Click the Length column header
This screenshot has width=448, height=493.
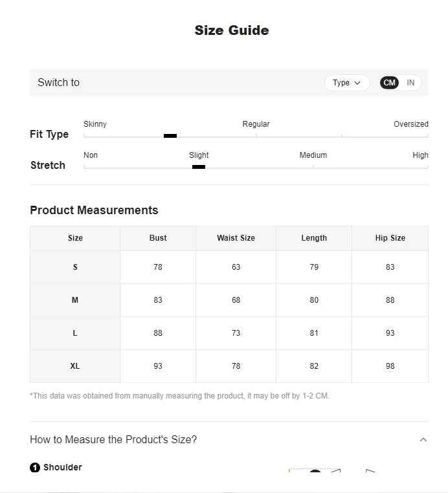[314, 238]
